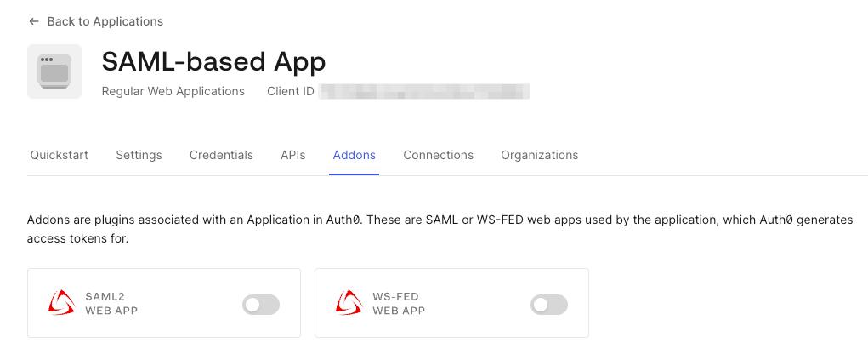Viewport: 868px width, 360px height.
Task: Select the APIs tab
Action: 292,155
